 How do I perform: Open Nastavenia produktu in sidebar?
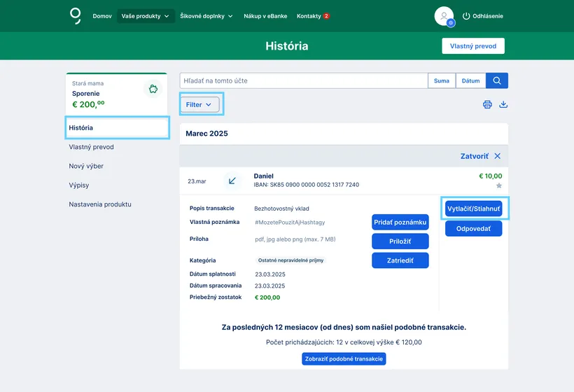click(x=100, y=204)
